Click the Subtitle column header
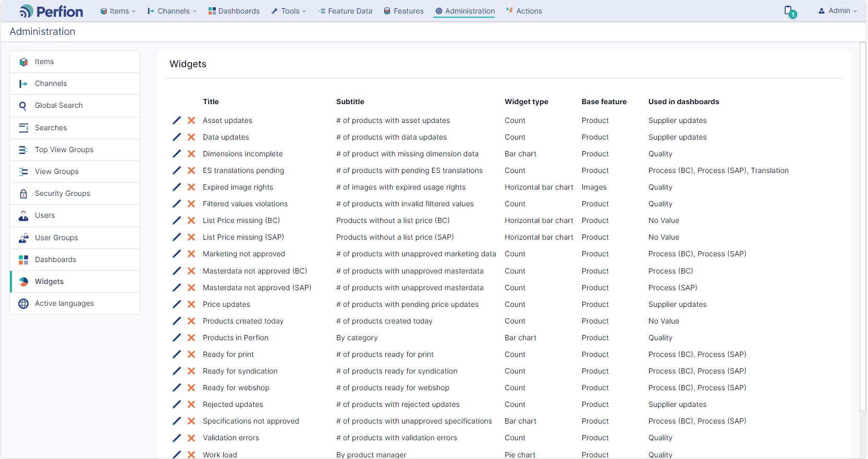 point(350,102)
